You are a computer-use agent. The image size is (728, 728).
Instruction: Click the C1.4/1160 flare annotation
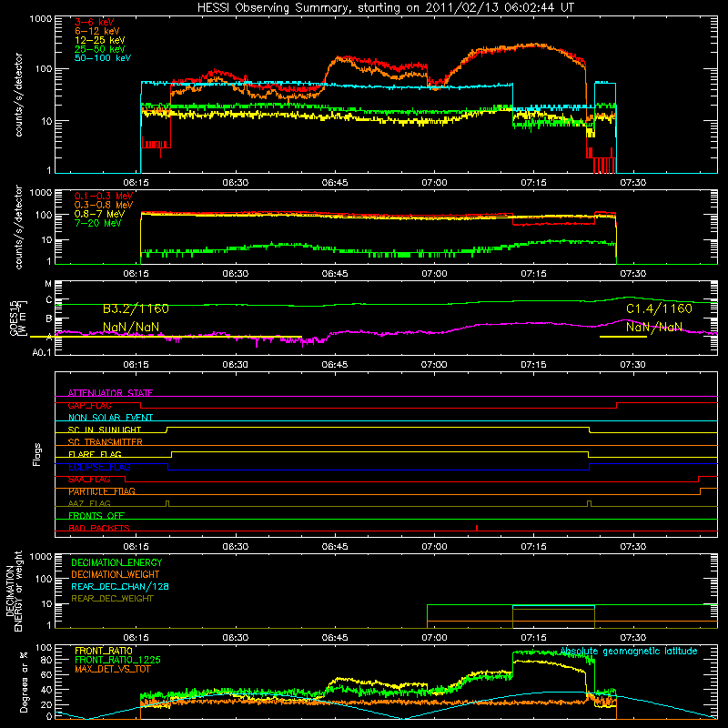tap(659, 308)
